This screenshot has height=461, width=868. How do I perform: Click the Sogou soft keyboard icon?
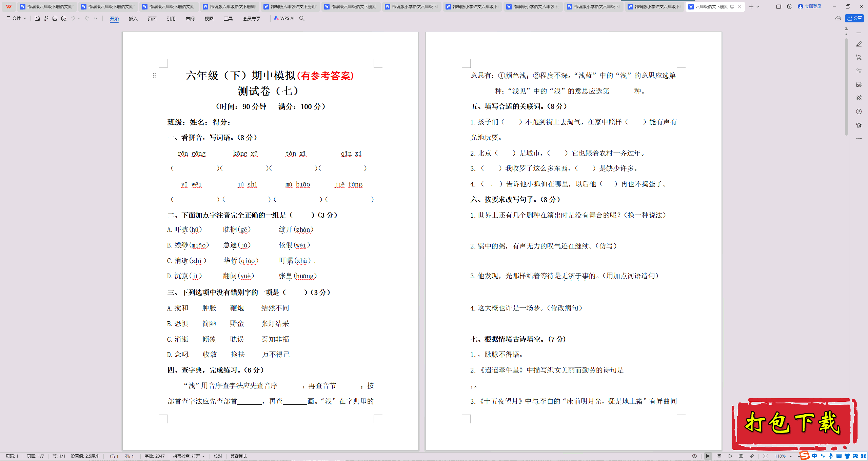pyautogui.click(x=839, y=456)
